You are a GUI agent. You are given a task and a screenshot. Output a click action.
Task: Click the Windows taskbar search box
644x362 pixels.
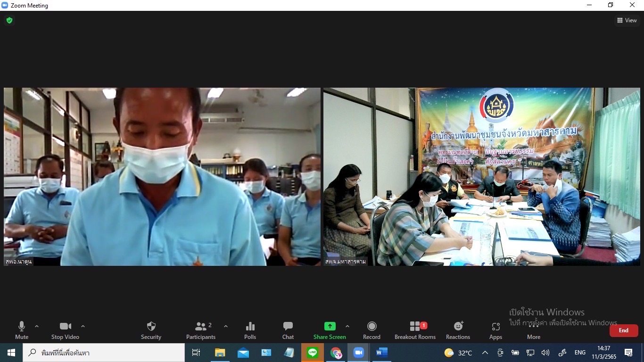(104, 353)
